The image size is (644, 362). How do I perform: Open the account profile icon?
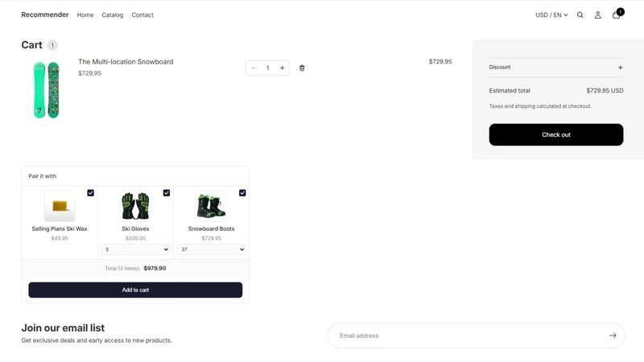tap(598, 14)
